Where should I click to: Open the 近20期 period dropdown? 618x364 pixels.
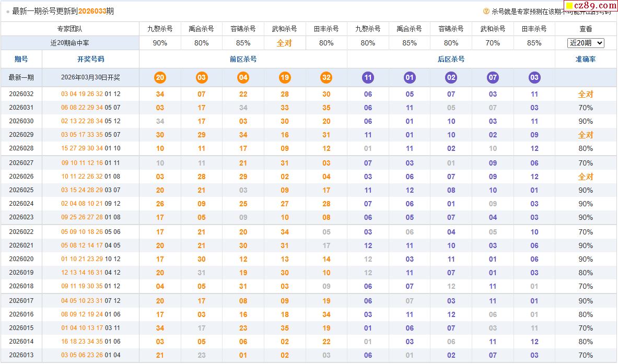tap(586, 43)
